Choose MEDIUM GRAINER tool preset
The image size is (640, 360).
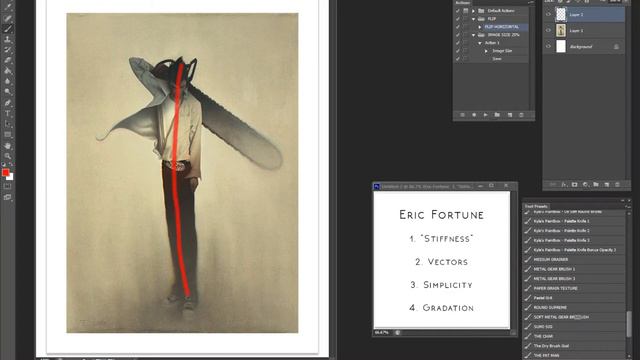tap(576, 260)
